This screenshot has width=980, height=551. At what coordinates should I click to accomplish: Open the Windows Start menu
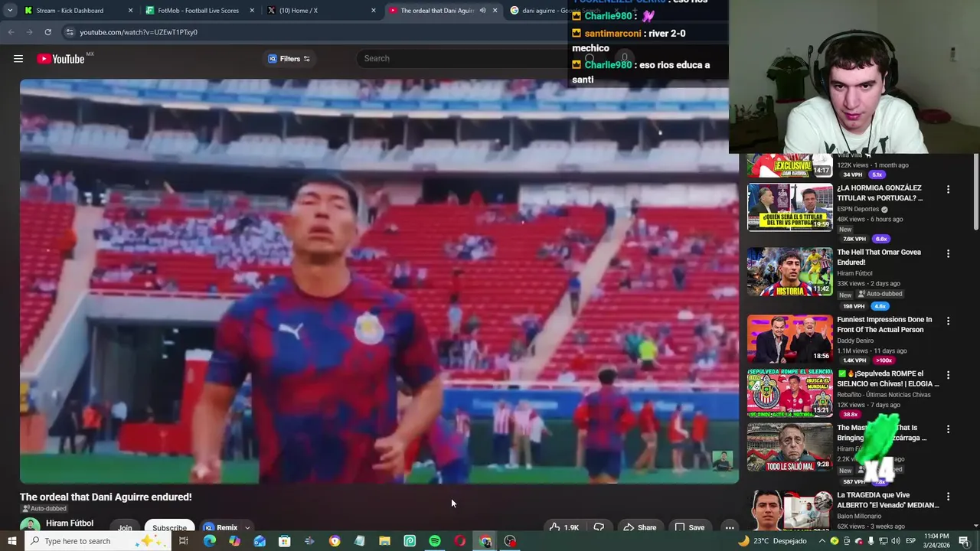coord(11,541)
